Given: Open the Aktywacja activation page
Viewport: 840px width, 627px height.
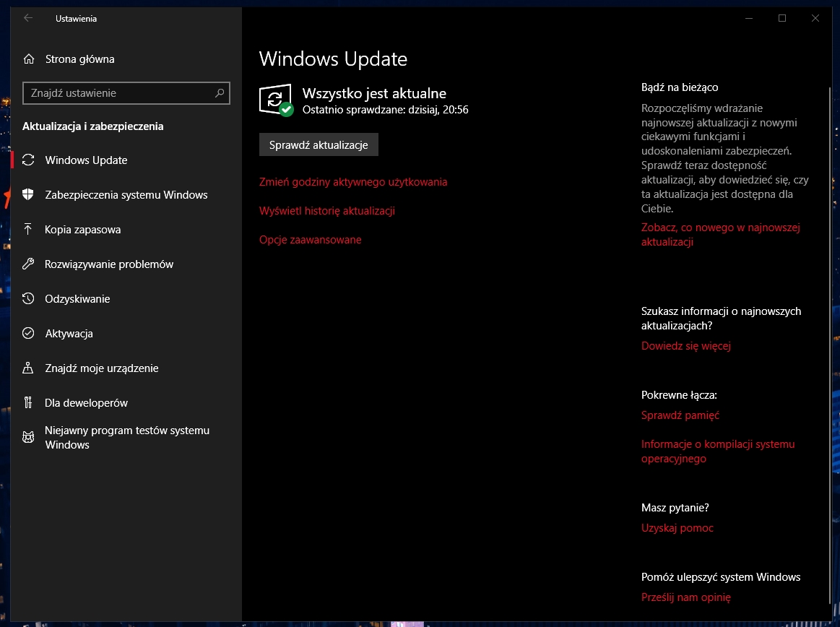Looking at the screenshot, I should point(70,333).
